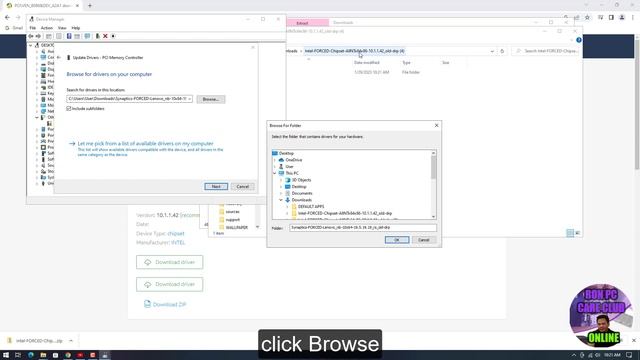Expand 3D Objects in folder tree
Viewport: 640px width, 360px height.
point(281,180)
